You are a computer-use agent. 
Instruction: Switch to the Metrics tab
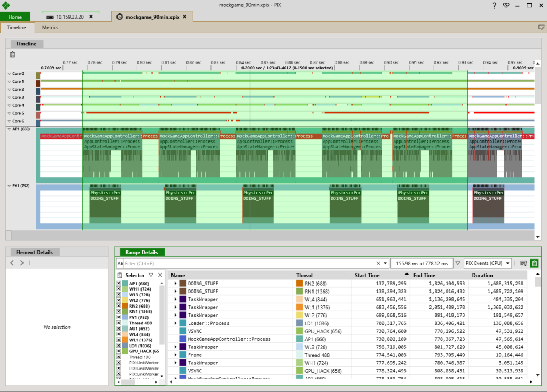pyautogui.click(x=50, y=27)
